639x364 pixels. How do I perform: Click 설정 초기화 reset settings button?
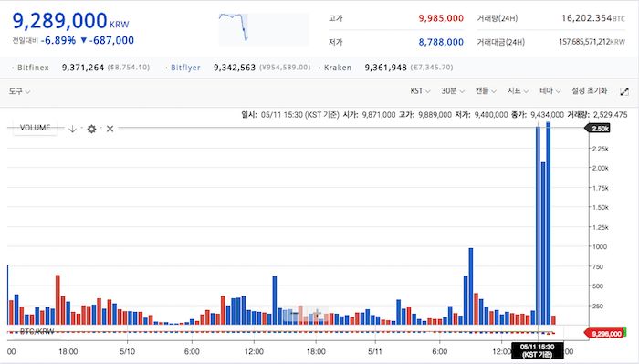tap(590, 91)
